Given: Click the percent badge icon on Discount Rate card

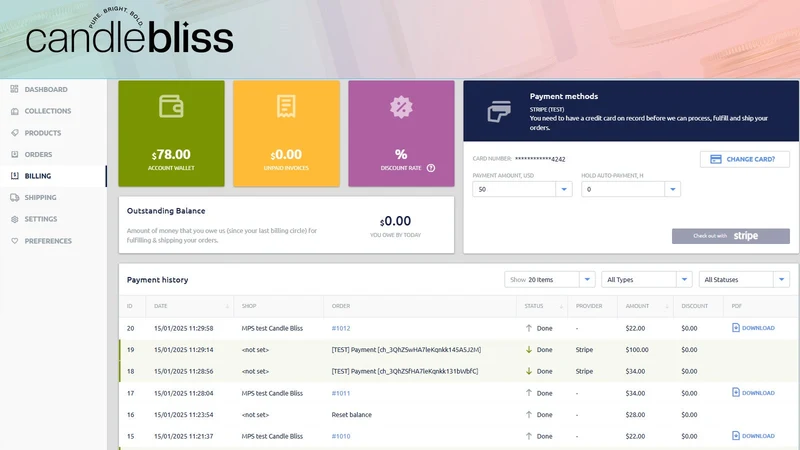Looking at the screenshot, I should 401,107.
